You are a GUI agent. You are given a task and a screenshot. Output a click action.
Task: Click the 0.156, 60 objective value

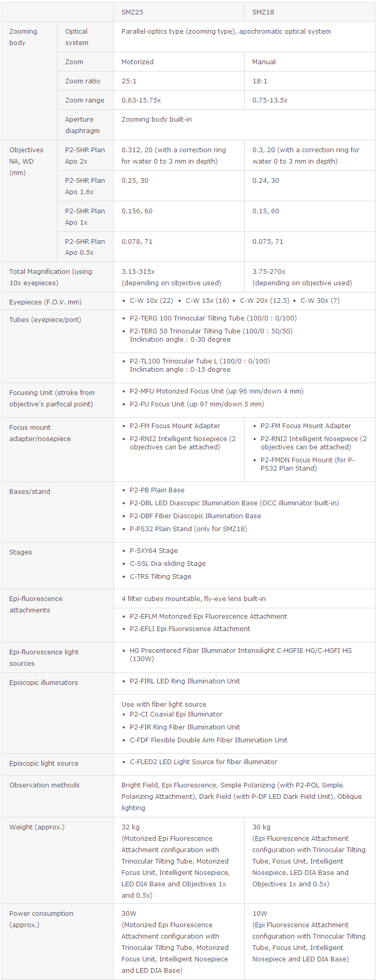pyautogui.click(x=137, y=211)
